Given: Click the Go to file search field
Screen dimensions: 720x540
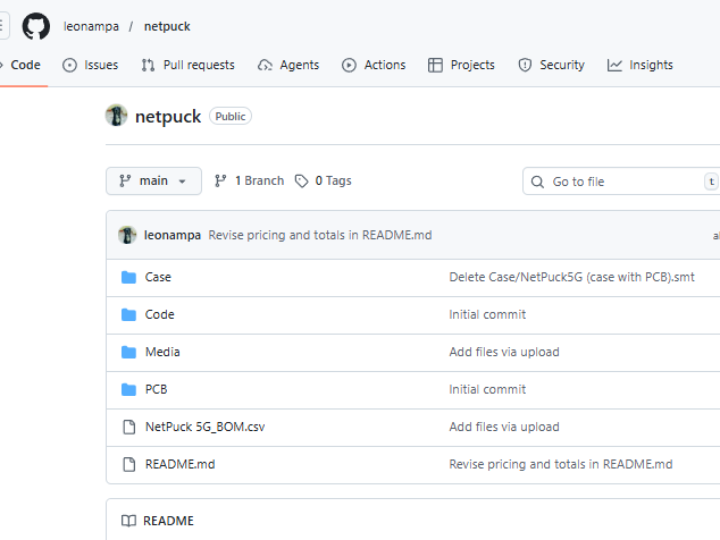Looking at the screenshot, I should 620,181.
